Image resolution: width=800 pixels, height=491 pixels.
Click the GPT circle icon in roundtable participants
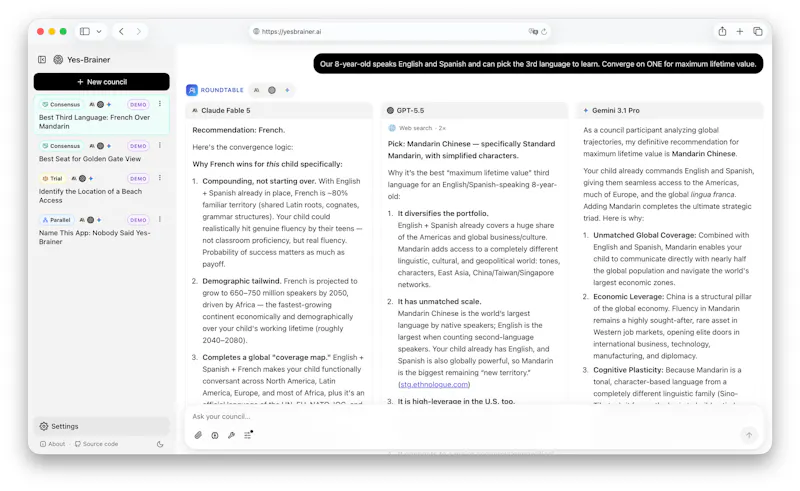(x=272, y=90)
